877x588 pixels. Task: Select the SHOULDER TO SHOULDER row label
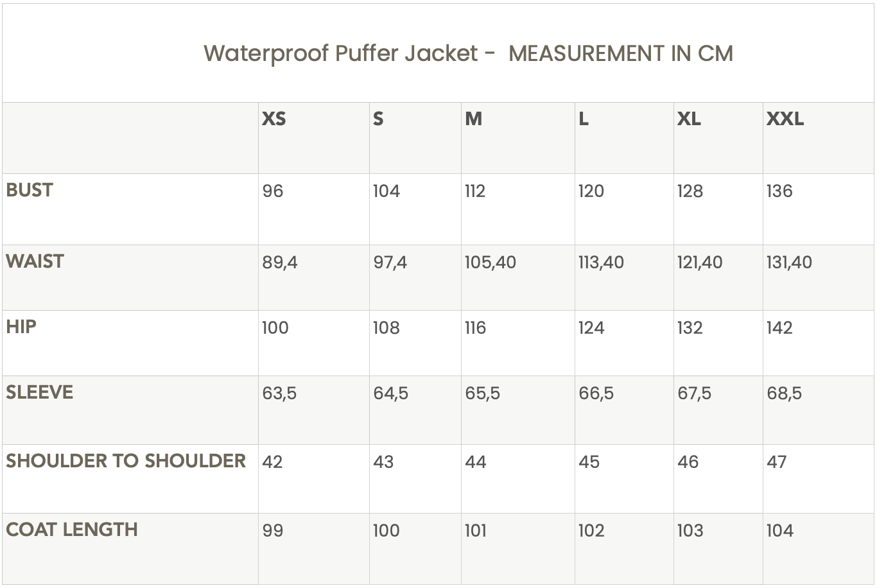pos(126,461)
